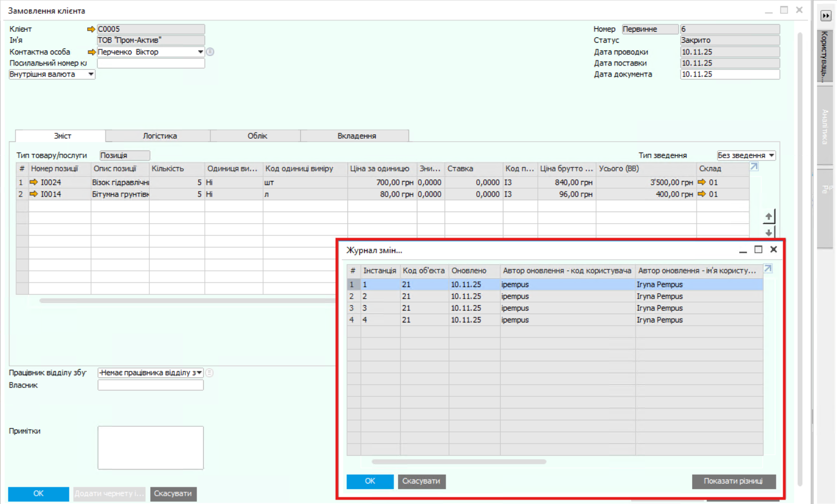837x504 pixels.
Task: Open item I0024 link arrow
Action: pos(33,182)
